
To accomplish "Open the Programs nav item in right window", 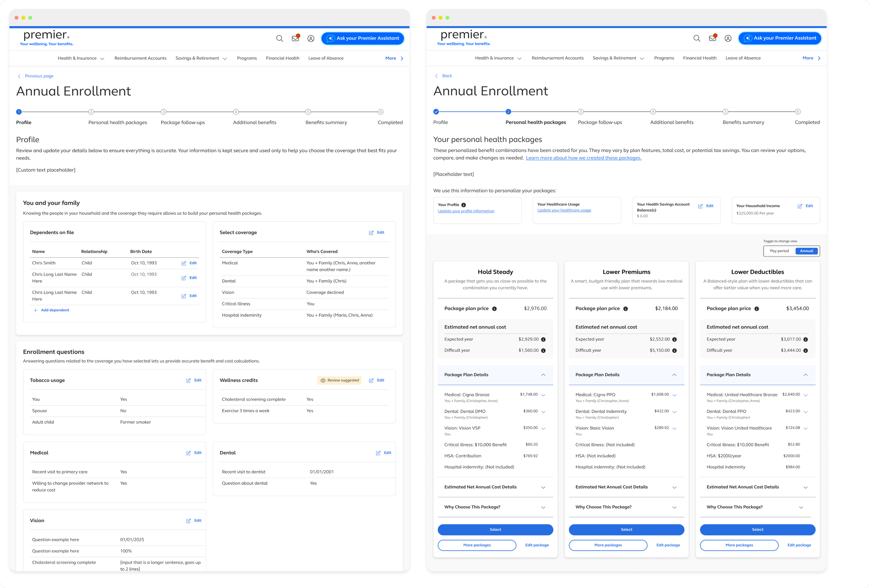I will tap(664, 58).
